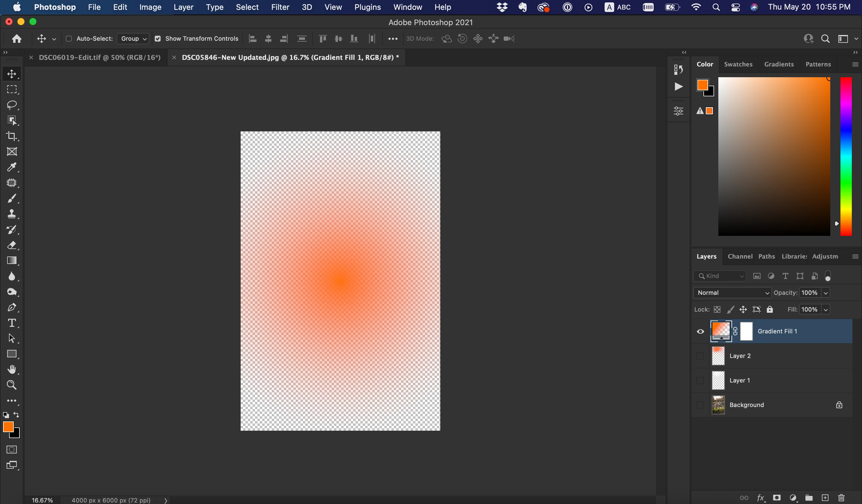Open the Normal blend mode dropdown
Screen dimensions: 862x504
coord(732,293)
